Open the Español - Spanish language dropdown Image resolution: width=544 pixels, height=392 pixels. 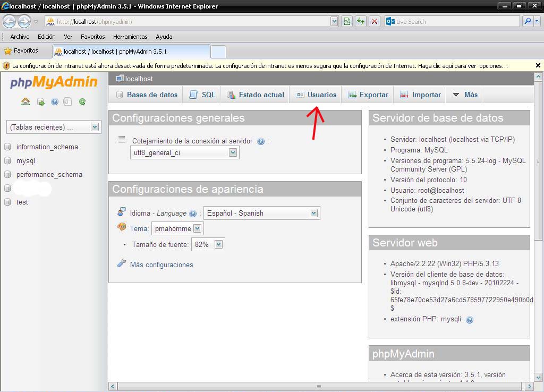(x=313, y=213)
